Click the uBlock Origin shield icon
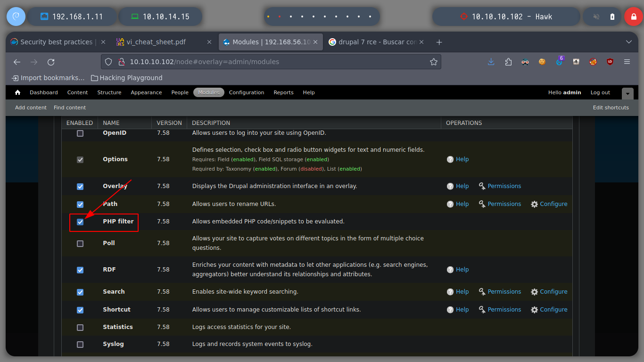 coord(610,62)
